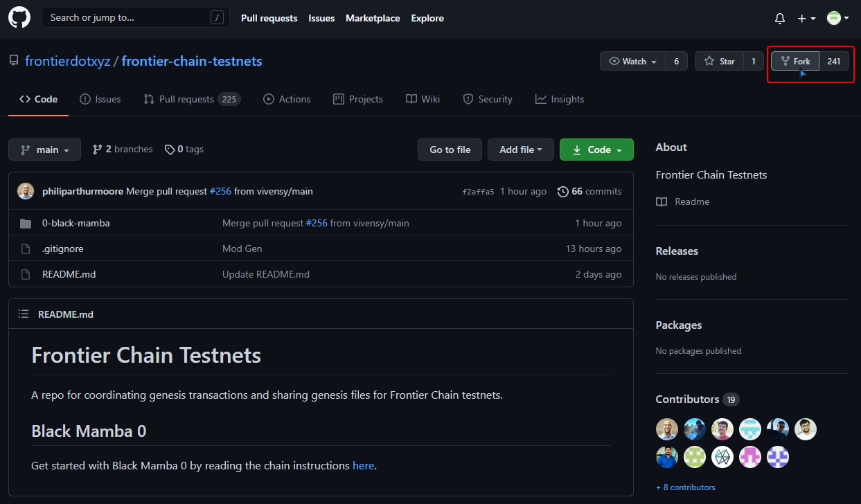Star this repository
The height and width of the screenshot is (504, 861).
[719, 61]
